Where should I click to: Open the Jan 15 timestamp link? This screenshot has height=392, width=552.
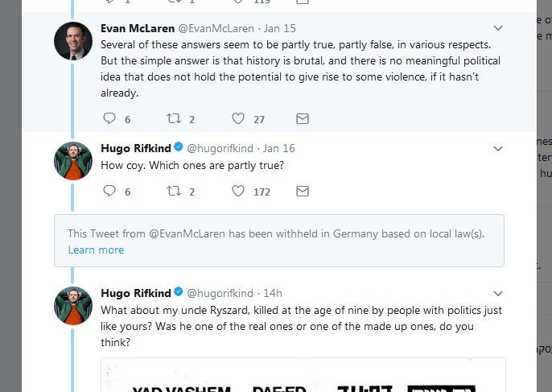tap(280, 28)
